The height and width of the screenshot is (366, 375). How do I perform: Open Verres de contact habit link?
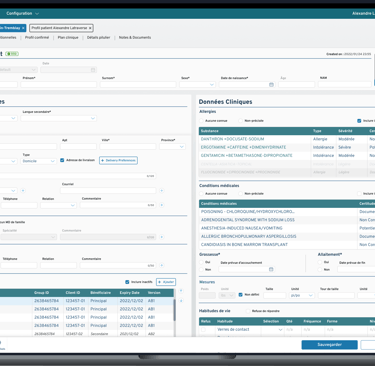(x=233, y=329)
